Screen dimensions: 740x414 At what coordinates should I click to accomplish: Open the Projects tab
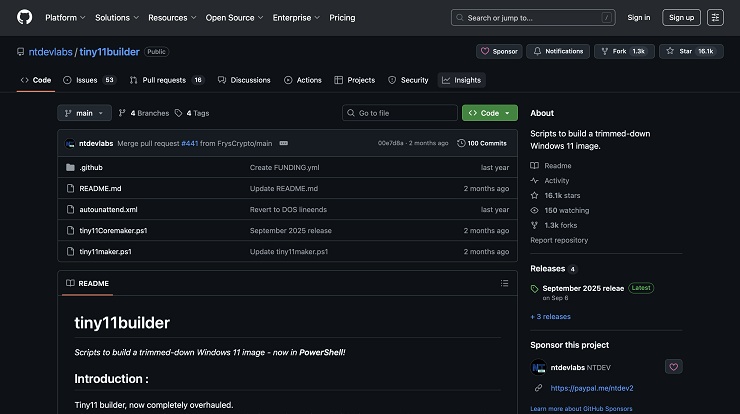pos(354,80)
